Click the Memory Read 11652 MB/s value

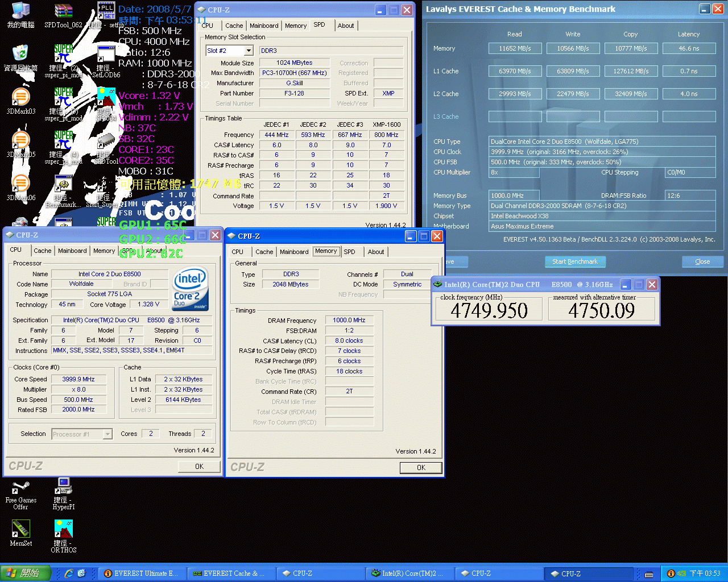pos(515,48)
